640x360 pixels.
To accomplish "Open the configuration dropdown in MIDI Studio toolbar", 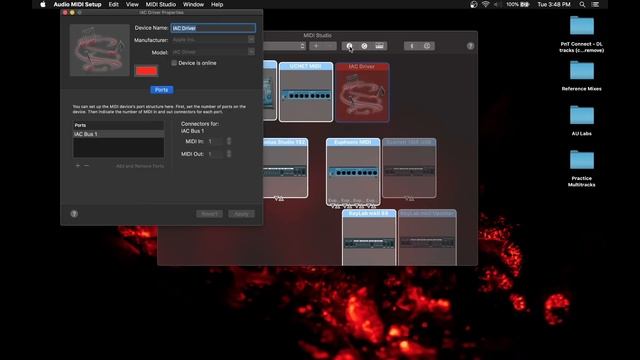I will [284, 46].
